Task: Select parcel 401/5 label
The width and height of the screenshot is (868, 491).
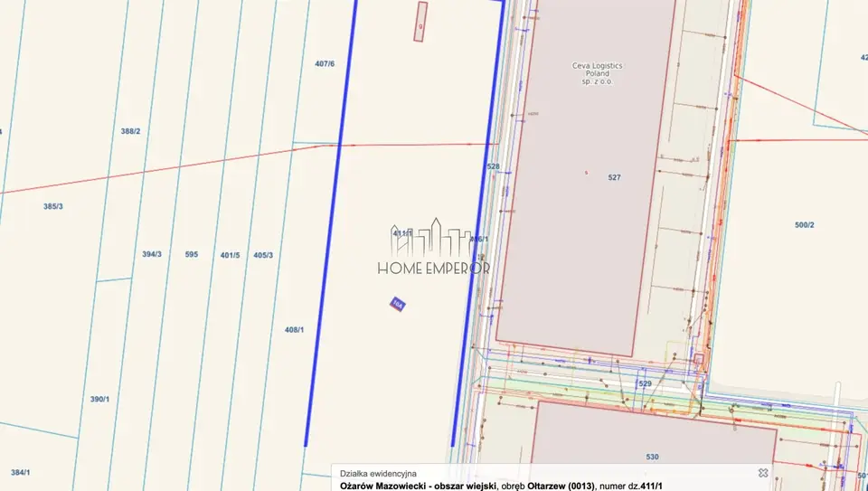Action: [x=231, y=255]
